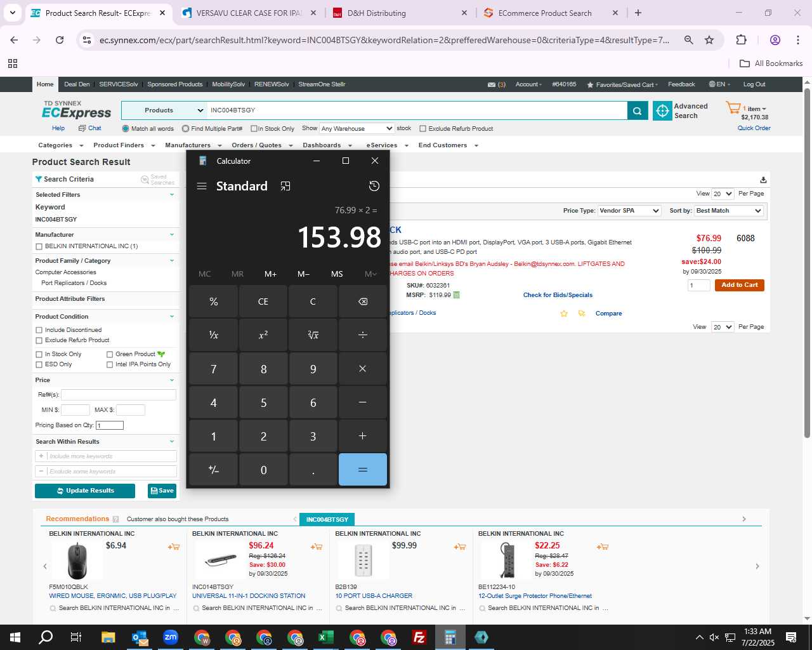Click the messages envelope icon in the top bar

(492, 84)
